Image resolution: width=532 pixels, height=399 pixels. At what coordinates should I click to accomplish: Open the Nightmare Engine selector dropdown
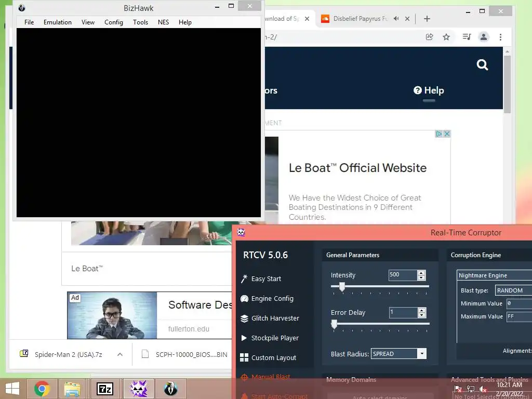[495, 275]
